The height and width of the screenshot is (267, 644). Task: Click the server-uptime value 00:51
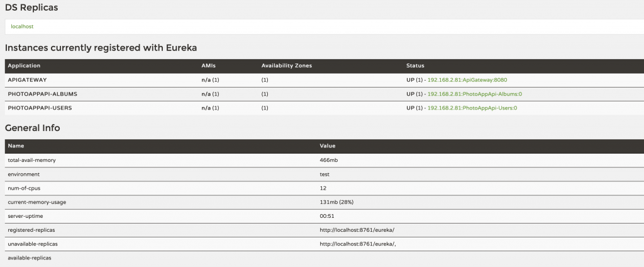[x=327, y=216]
